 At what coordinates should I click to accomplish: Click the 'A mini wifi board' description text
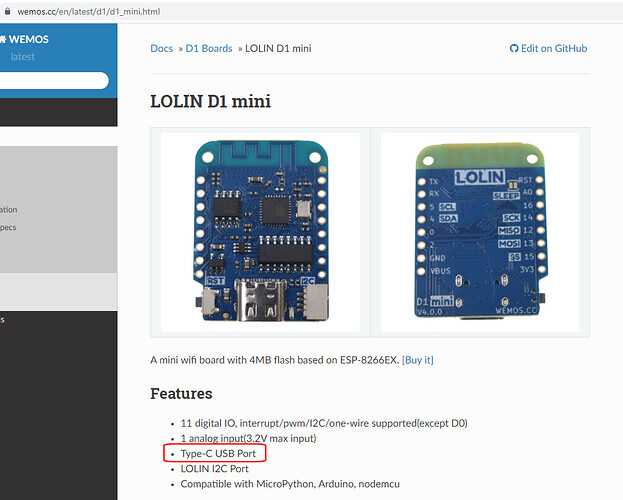pyautogui.click(x=275, y=360)
